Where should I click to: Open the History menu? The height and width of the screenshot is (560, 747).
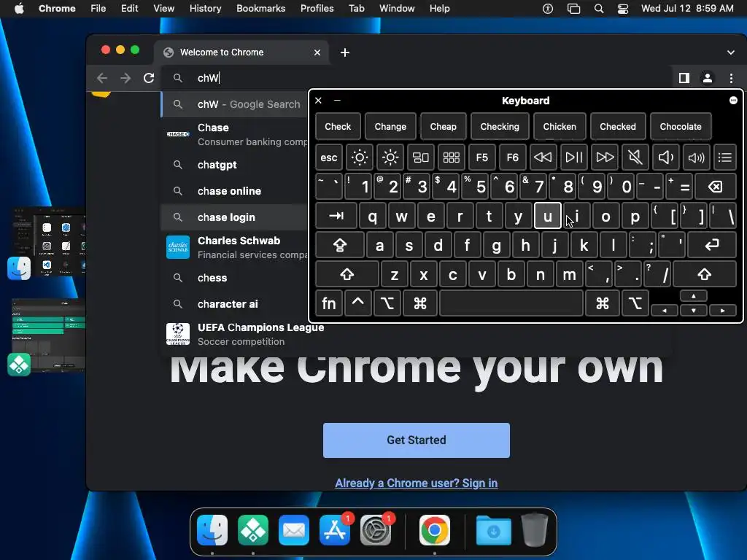(x=205, y=9)
